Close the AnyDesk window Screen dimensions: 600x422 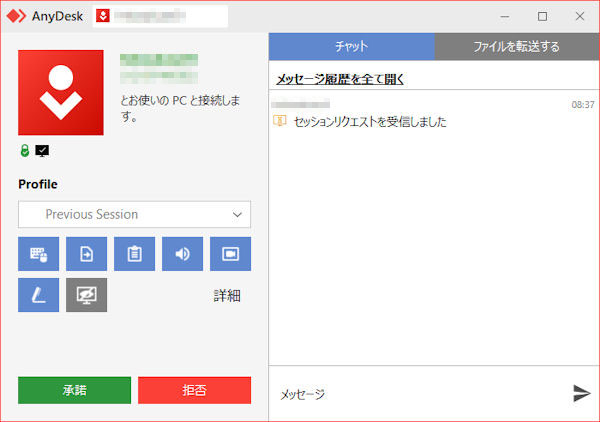tap(580, 16)
